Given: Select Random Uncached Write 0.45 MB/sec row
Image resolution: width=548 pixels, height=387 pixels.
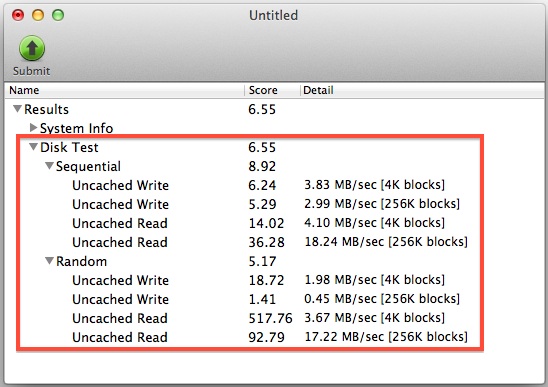Looking at the screenshot, I should point(274,299).
